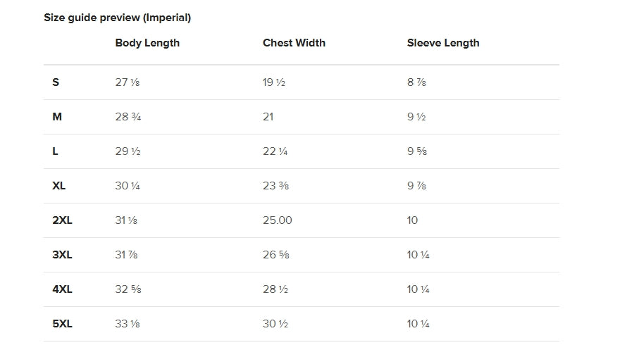Select the 4XL size row label

[62, 289]
